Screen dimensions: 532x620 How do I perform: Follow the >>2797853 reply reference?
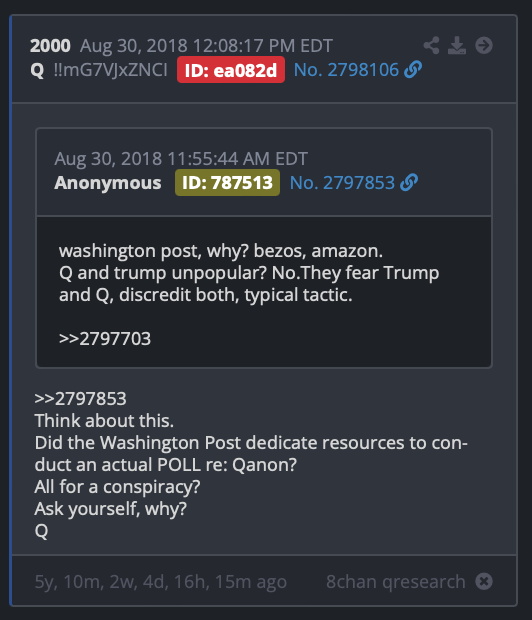pyautogui.click(x=80, y=399)
